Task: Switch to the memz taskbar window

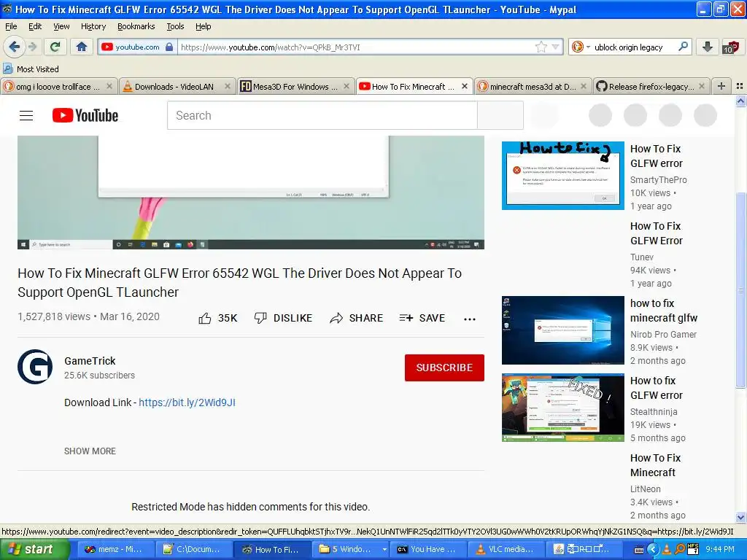Action: click(x=116, y=550)
